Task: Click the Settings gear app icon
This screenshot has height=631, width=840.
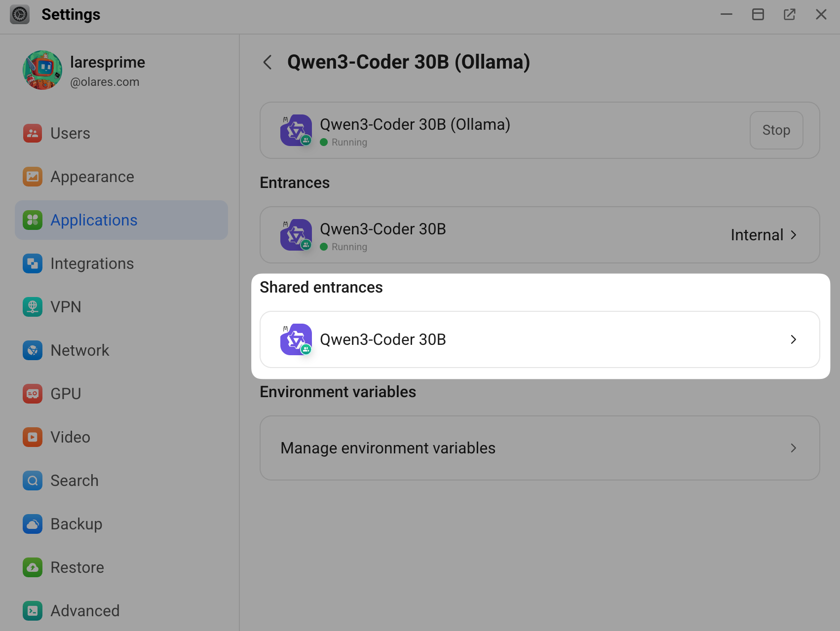Action: point(20,14)
